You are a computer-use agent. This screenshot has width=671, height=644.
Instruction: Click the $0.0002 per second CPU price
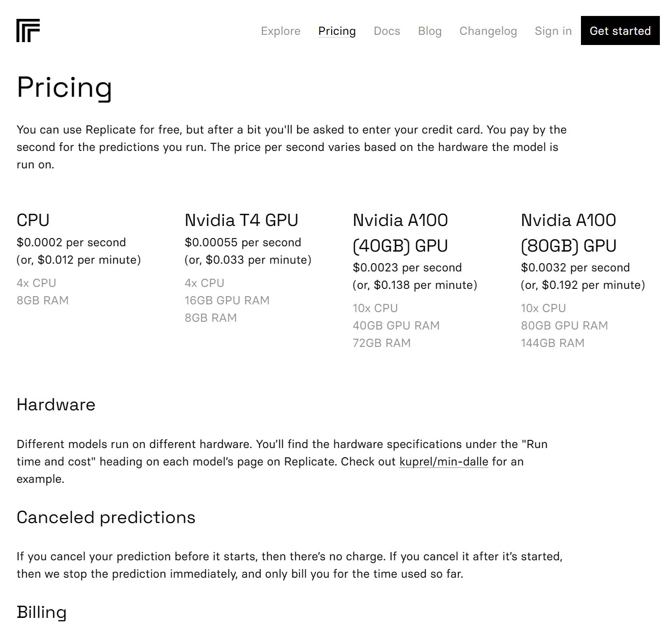tap(71, 242)
